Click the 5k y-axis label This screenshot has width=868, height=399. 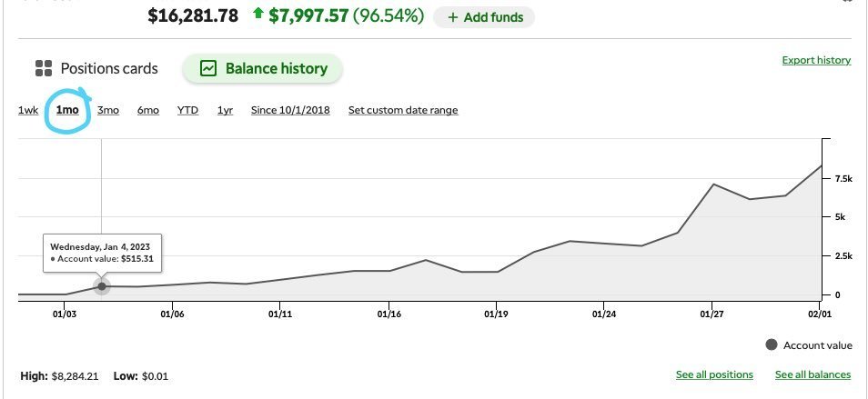pyautogui.click(x=840, y=216)
